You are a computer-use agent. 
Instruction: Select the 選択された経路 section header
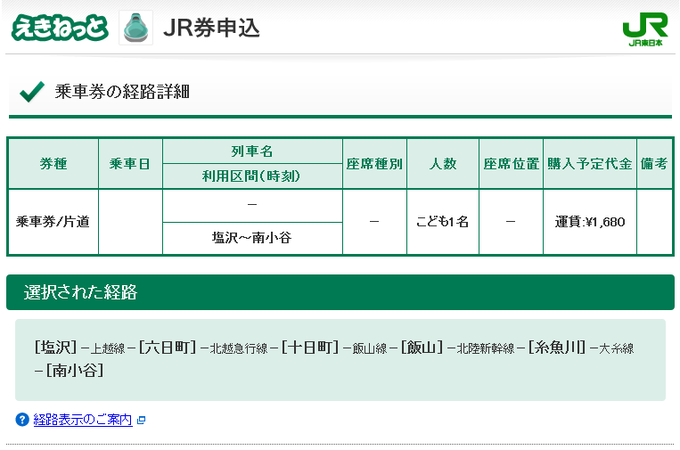coord(81,293)
